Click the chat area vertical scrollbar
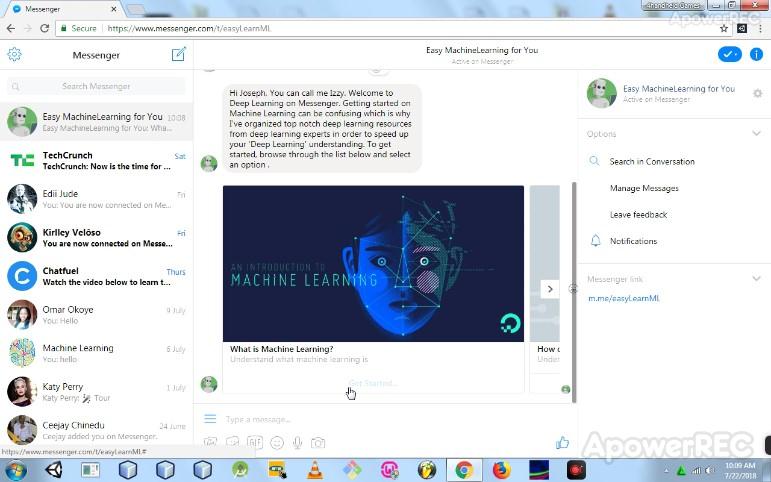 573,292
